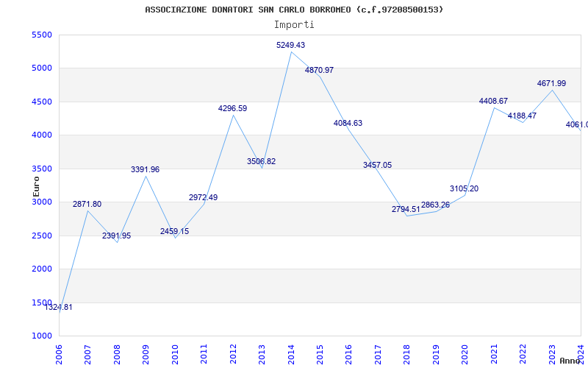Select the 4296.59 data label
The height and width of the screenshot is (368, 588).
[x=232, y=108]
